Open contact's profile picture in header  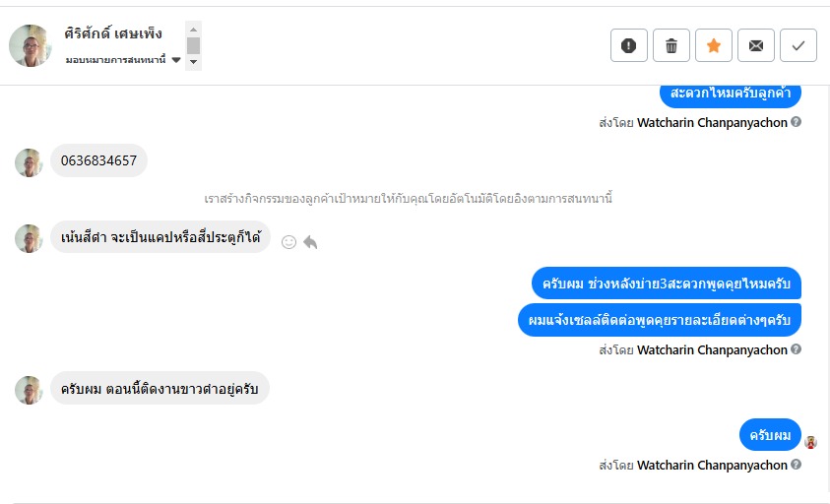pyautogui.click(x=31, y=46)
